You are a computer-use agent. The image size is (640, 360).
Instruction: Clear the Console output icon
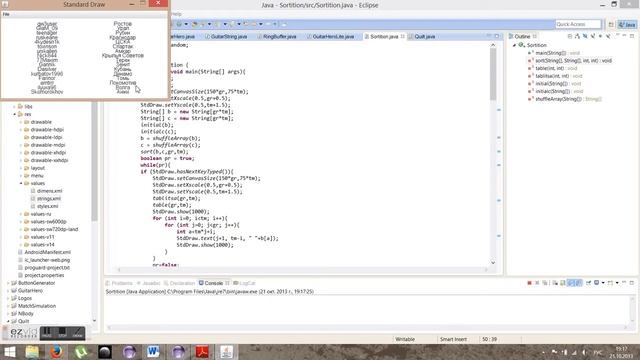point(555,283)
